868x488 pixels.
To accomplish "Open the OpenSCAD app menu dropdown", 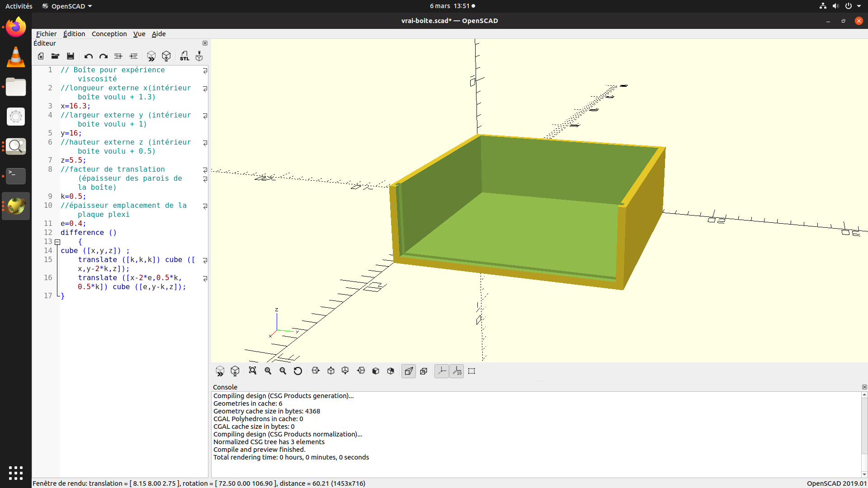I will [x=68, y=6].
